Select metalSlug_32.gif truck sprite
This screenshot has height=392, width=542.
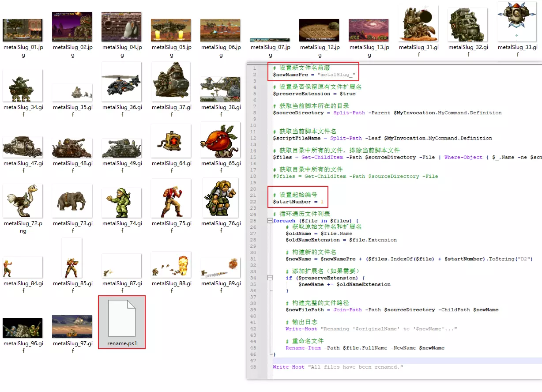(467, 25)
